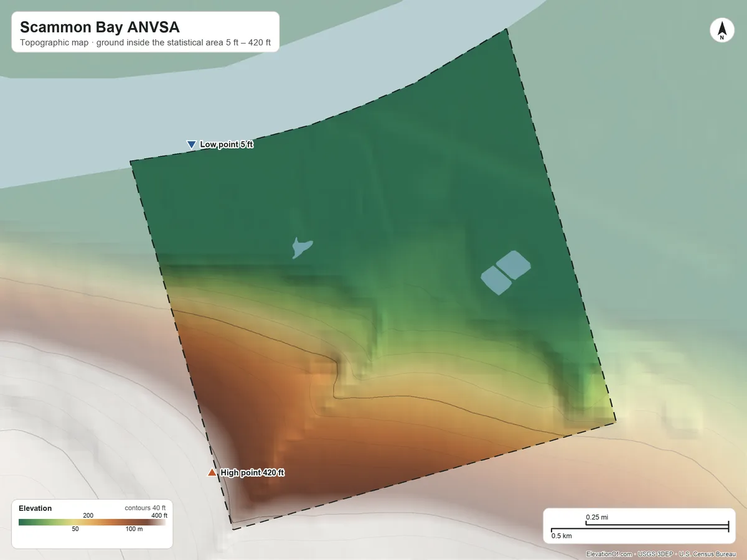
Task: Click the '0.5 km' scale bar label
Action: pos(561,536)
